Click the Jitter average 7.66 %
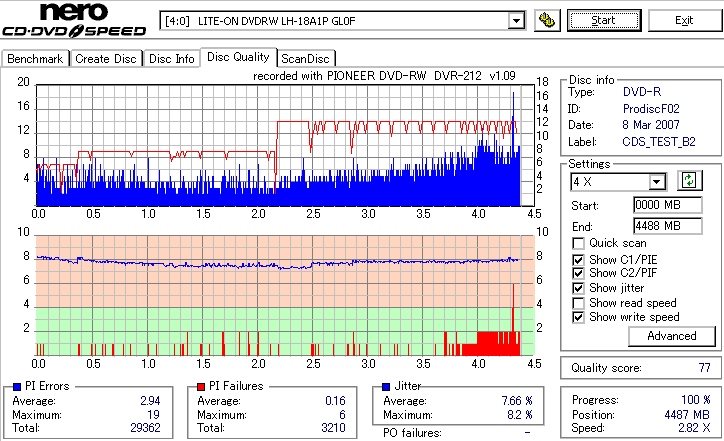Viewport: 724px width, 441px height. [517, 401]
